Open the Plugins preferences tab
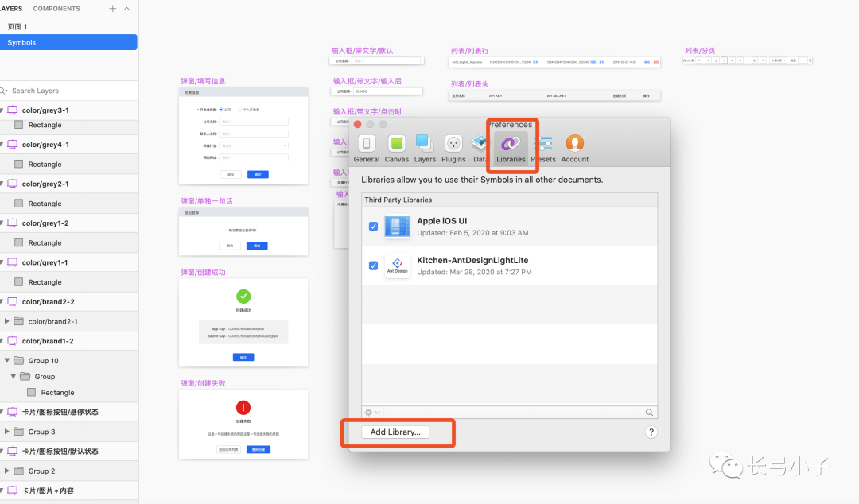 tap(453, 149)
